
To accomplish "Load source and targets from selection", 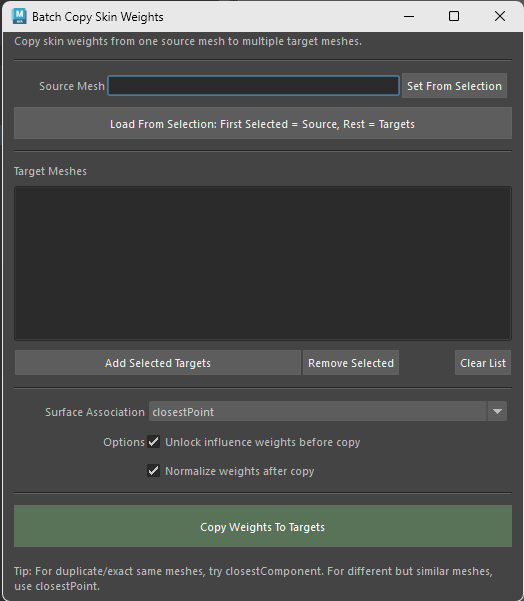I will [263, 123].
